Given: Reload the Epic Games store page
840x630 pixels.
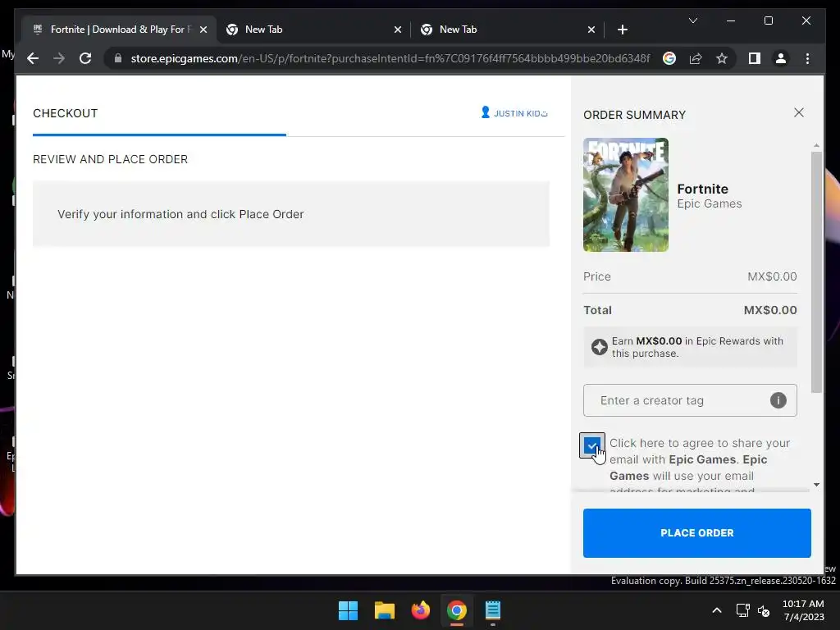Looking at the screenshot, I should (x=85, y=58).
